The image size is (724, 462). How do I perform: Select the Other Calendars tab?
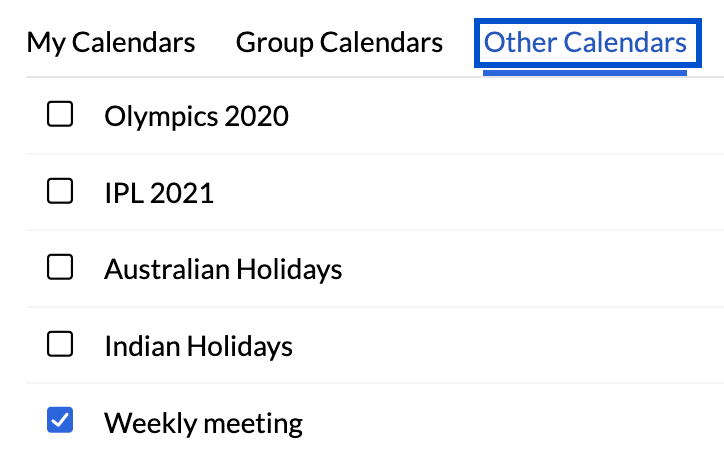click(585, 43)
